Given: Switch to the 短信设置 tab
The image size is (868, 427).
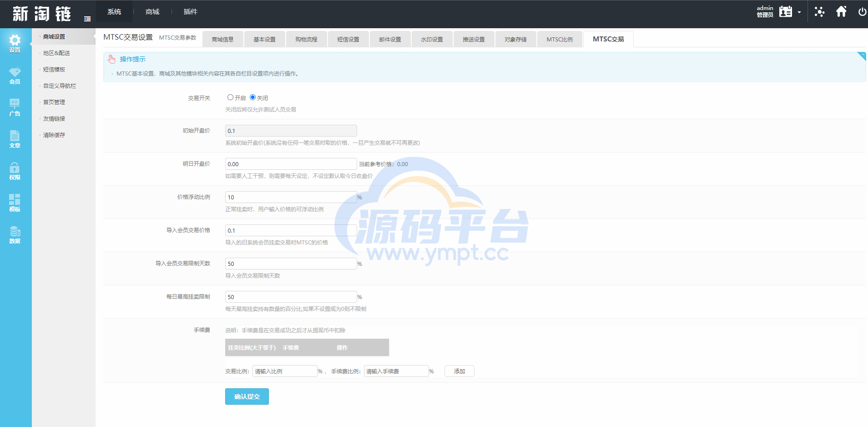Looking at the screenshot, I should pyautogui.click(x=348, y=40).
